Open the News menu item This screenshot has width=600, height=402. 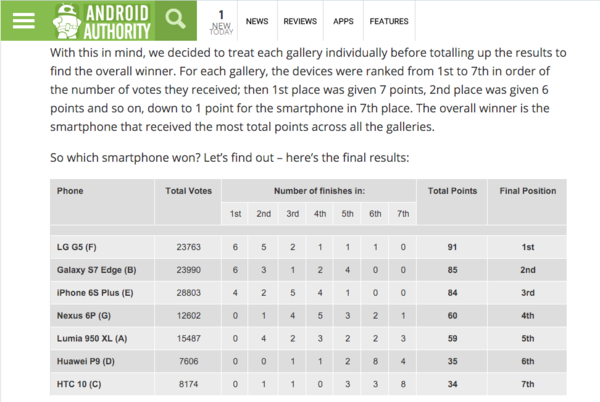257,21
